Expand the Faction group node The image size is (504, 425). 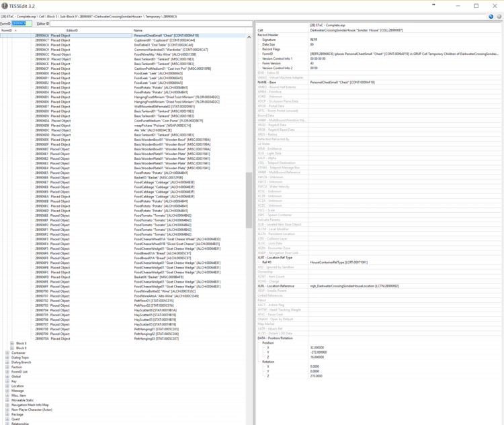tap(7, 367)
